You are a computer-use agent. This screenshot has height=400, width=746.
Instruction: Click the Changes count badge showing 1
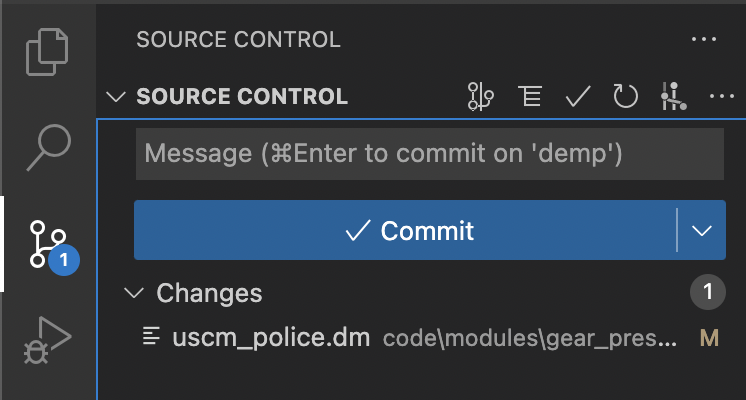[708, 292]
